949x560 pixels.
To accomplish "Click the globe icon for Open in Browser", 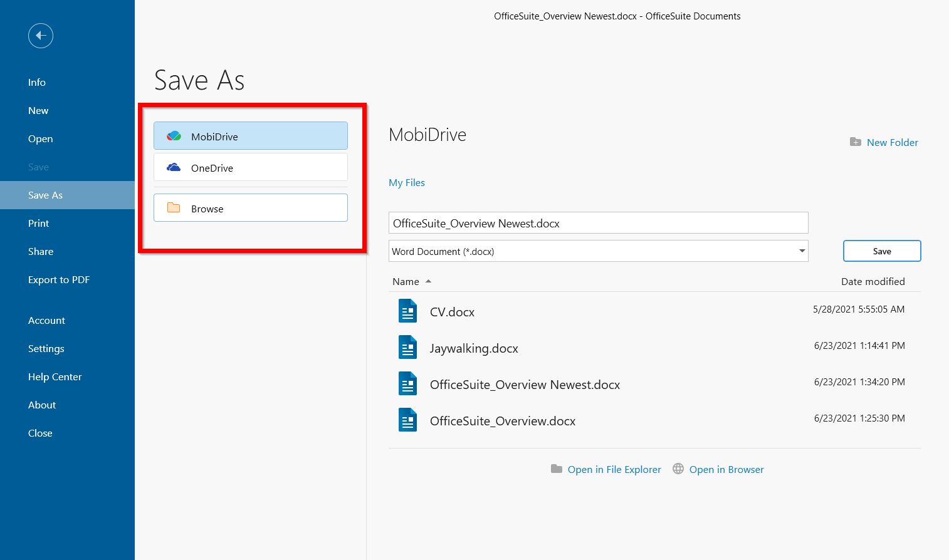I will click(678, 469).
